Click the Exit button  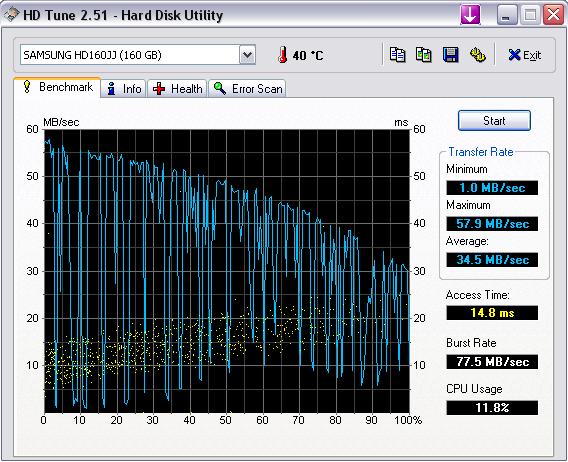tap(525, 55)
